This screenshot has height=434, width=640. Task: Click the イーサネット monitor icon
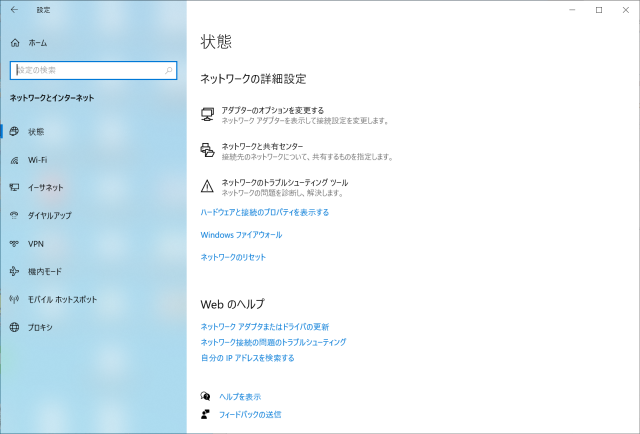coord(14,187)
